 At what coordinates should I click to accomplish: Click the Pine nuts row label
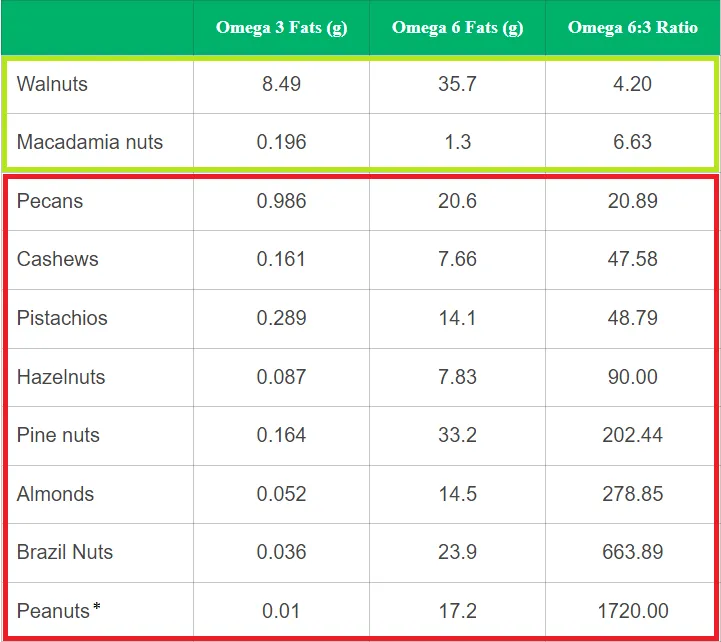click(x=58, y=435)
